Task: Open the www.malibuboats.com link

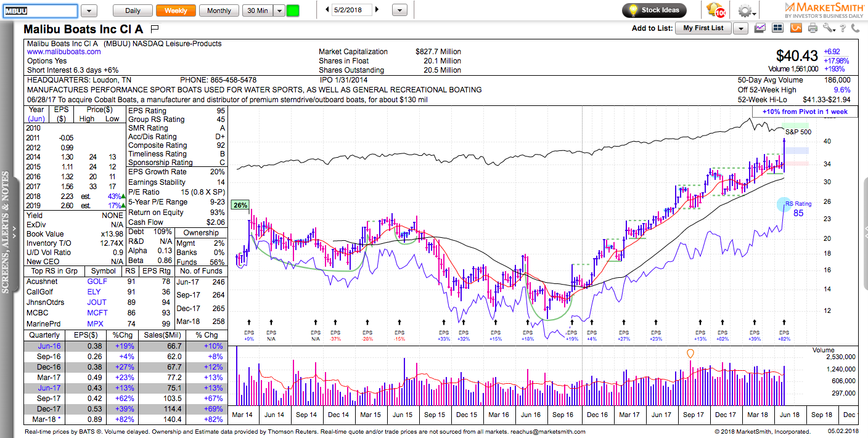Action: (64, 52)
